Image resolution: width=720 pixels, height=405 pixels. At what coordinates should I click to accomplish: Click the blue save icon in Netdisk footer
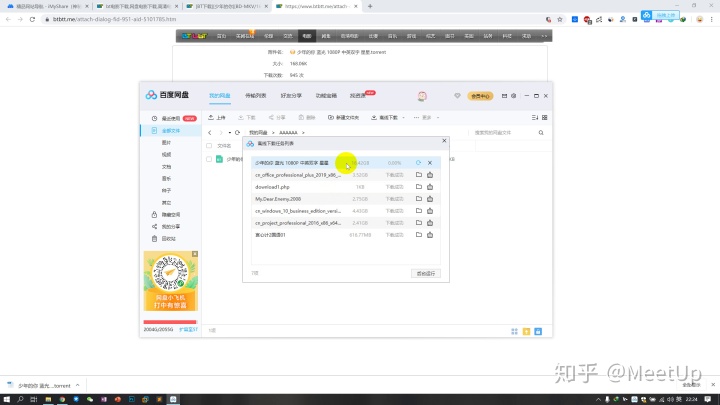coord(538,332)
